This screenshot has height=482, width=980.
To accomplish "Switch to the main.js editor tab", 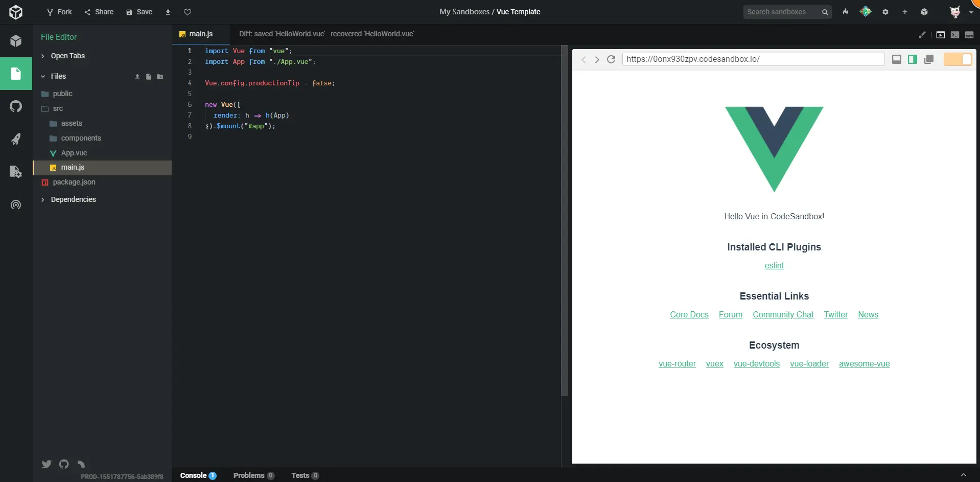I will 201,34.
